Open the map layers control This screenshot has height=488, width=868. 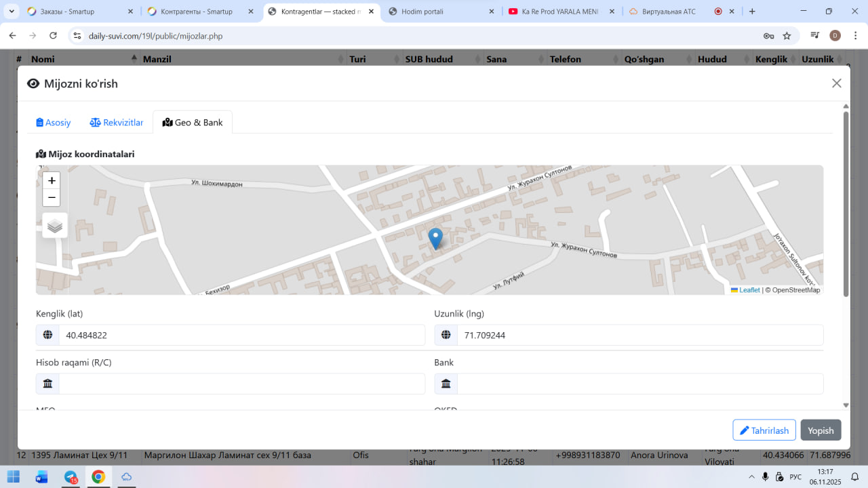click(55, 226)
